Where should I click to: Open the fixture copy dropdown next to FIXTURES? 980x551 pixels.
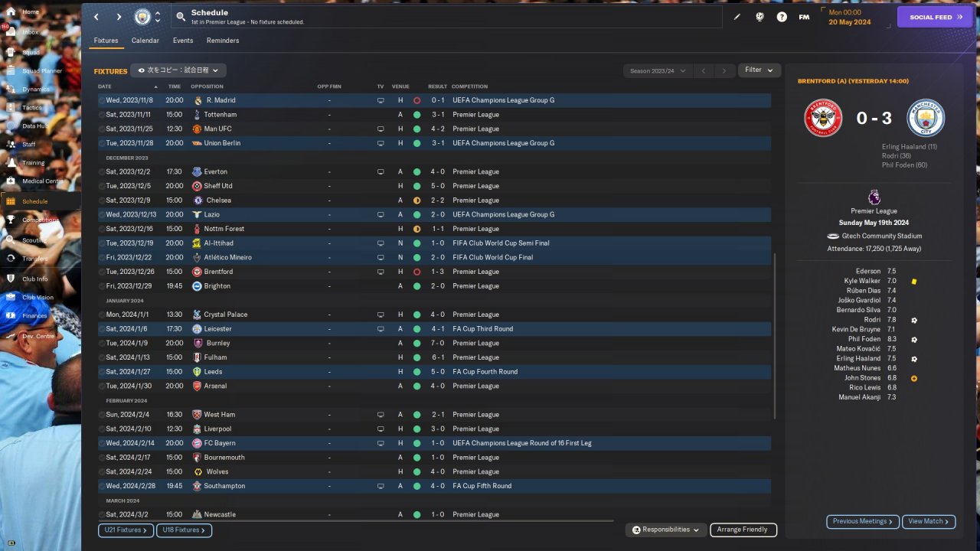(x=178, y=70)
